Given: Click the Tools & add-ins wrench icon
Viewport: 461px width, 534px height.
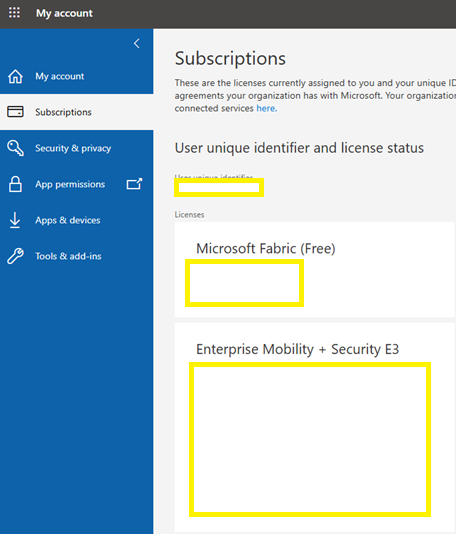Looking at the screenshot, I should (15, 256).
